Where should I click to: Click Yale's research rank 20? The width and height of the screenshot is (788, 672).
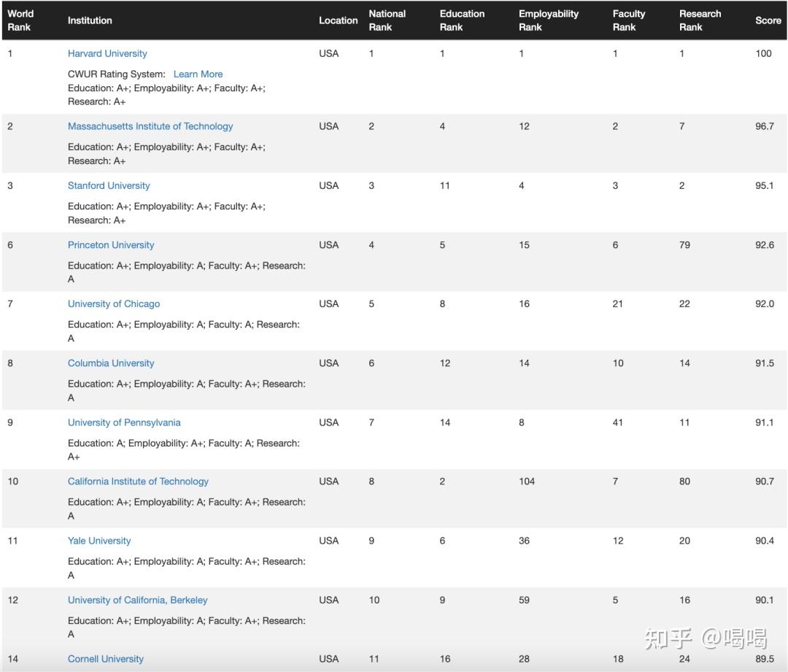tap(684, 541)
